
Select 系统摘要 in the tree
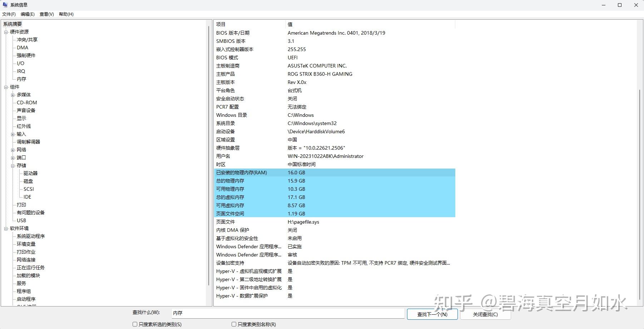(12, 24)
